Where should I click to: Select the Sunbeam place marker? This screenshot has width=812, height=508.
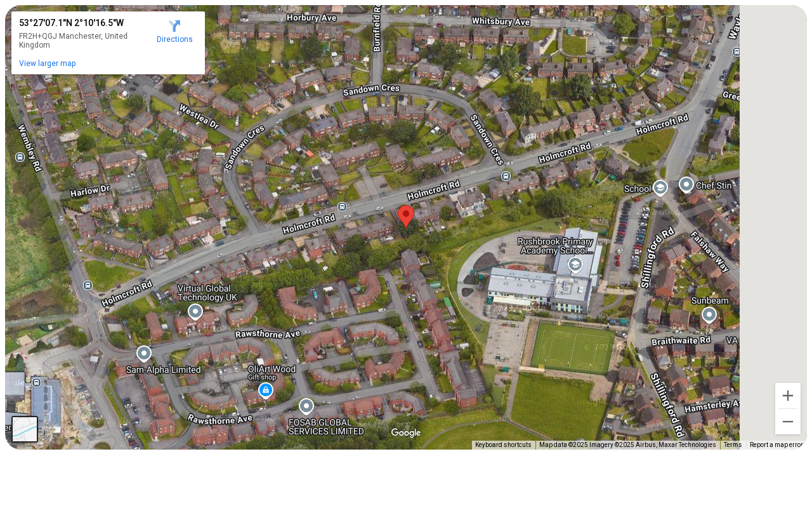[x=709, y=315]
